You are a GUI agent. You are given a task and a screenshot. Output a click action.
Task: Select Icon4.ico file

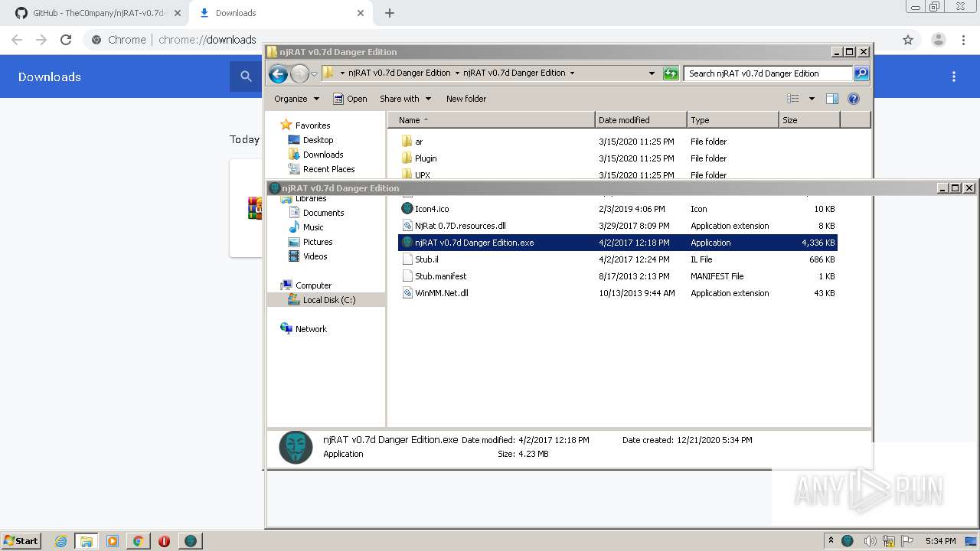click(x=432, y=209)
